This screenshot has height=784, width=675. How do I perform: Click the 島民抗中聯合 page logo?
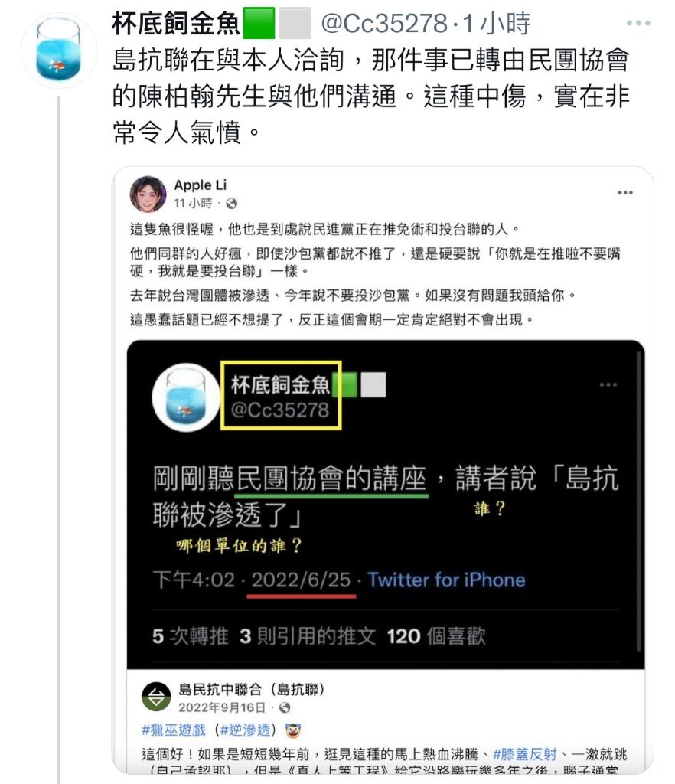pos(156,697)
